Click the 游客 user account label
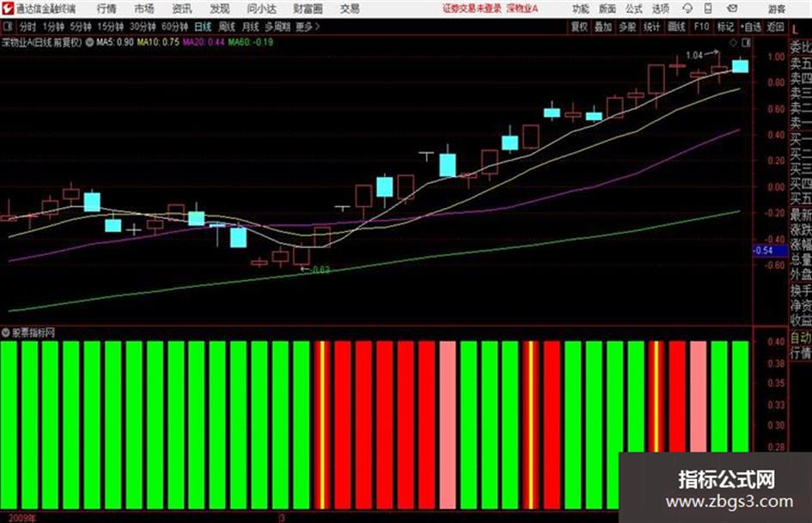Viewport: 812px width, 523px height. pyautogui.click(x=777, y=9)
